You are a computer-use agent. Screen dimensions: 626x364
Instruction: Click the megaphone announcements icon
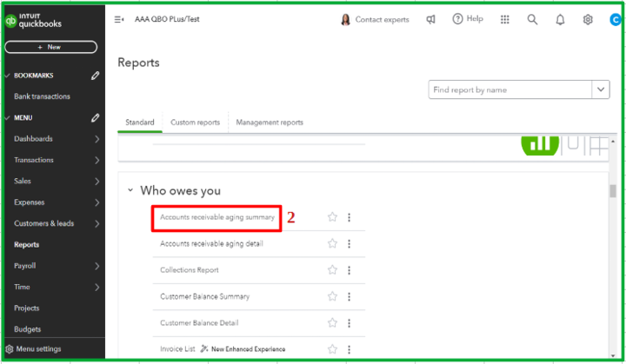point(430,19)
